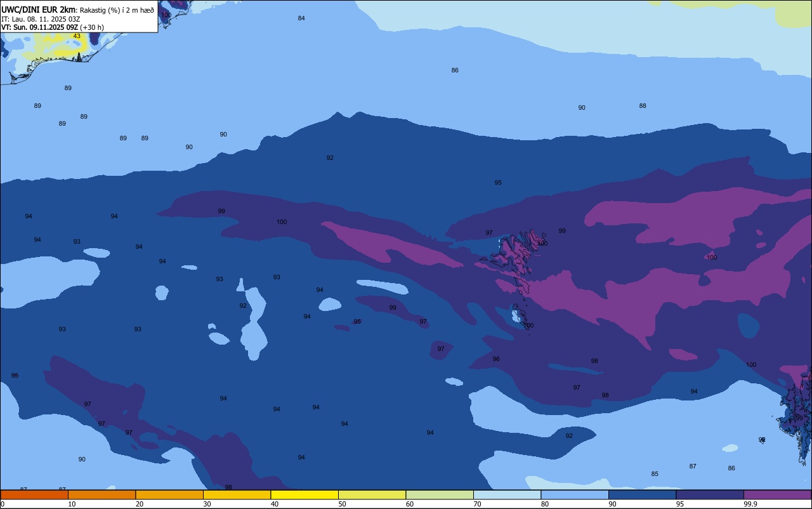The width and height of the screenshot is (812, 509).
Task: Click the 'Rakastig (%) í 2 m hæð' label
Action: 117,10
